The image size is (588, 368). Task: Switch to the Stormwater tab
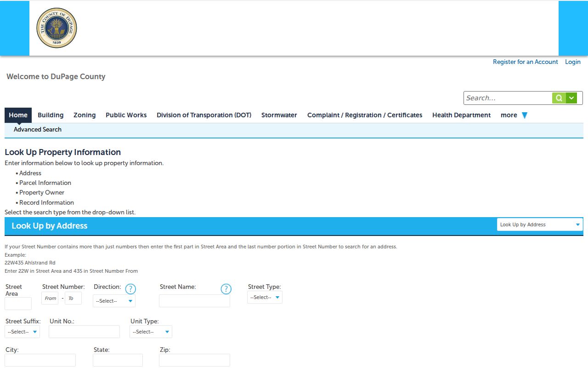[x=279, y=115]
